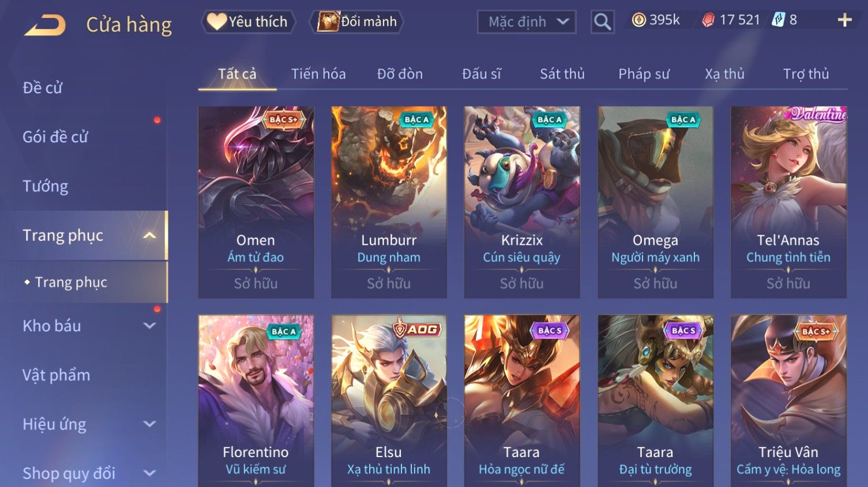Collapse the Trang phục sidebar section
The image size is (868, 487).
pyautogui.click(x=149, y=235)
